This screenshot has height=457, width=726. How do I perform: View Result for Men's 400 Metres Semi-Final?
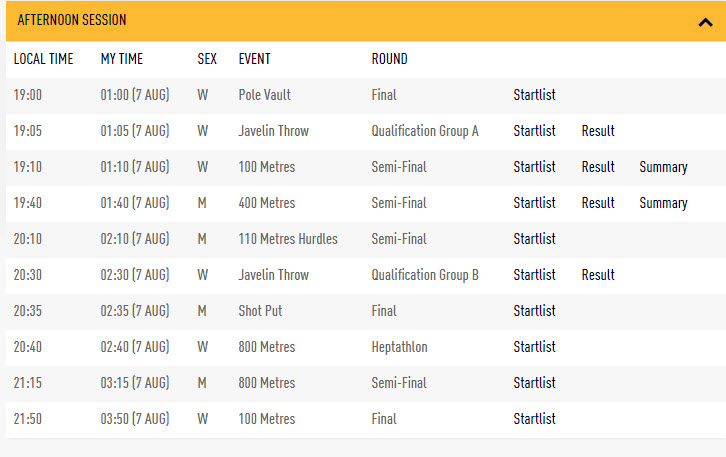598,203
